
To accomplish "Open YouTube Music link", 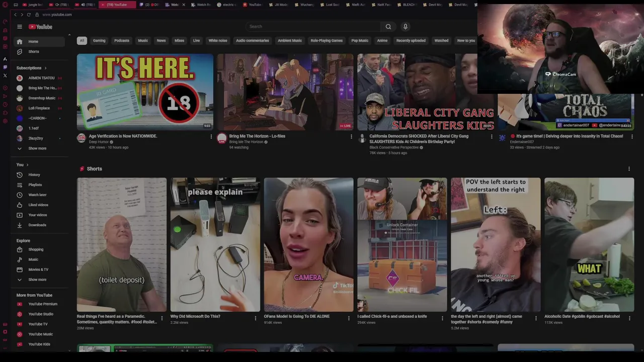I will [39, 334].
